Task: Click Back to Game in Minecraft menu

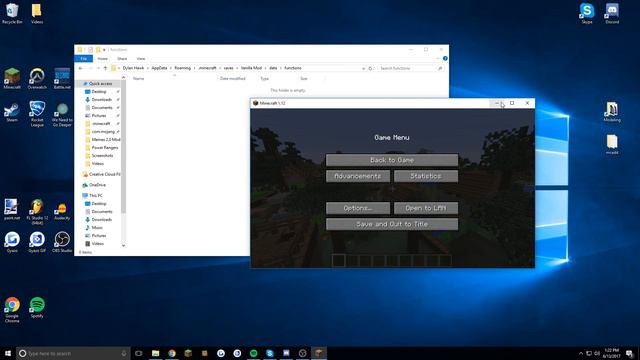Action: (x=392, y=160)
